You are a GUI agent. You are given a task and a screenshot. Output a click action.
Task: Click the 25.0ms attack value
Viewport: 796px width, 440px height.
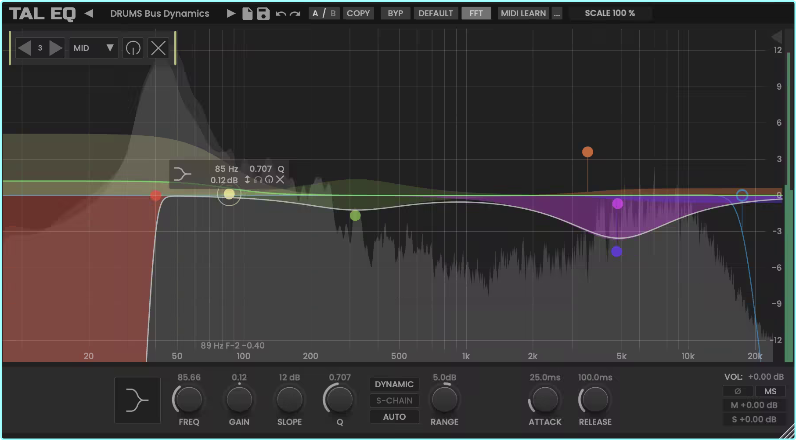coord(545,377)
